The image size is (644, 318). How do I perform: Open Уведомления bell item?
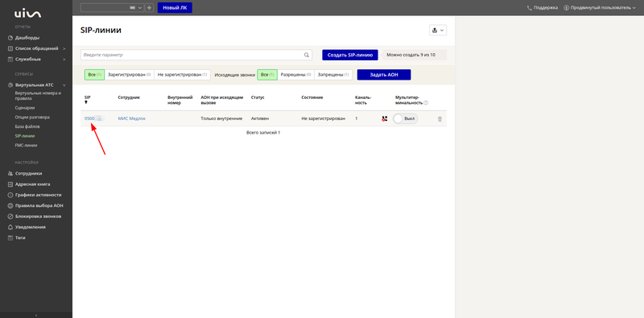(x=30, y=227)
